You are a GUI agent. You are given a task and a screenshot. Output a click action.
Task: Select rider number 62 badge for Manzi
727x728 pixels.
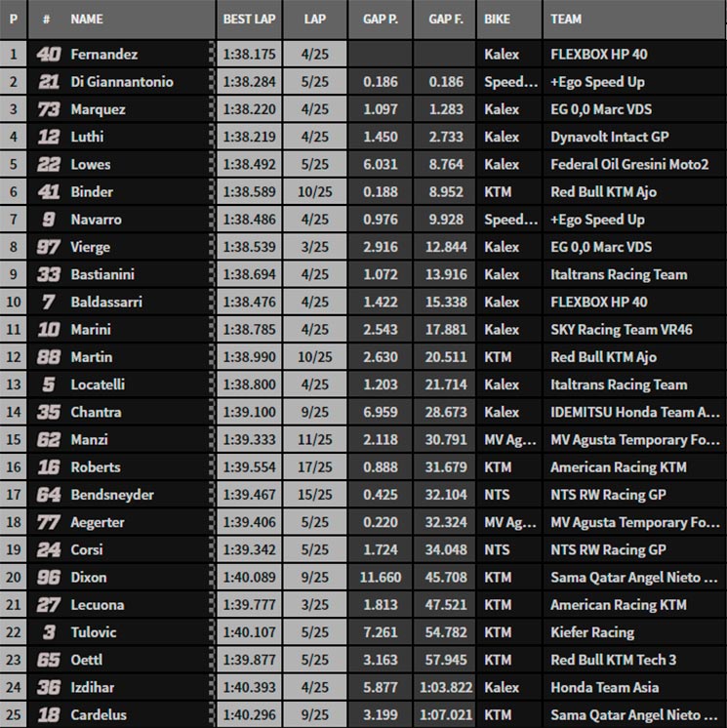49,440
